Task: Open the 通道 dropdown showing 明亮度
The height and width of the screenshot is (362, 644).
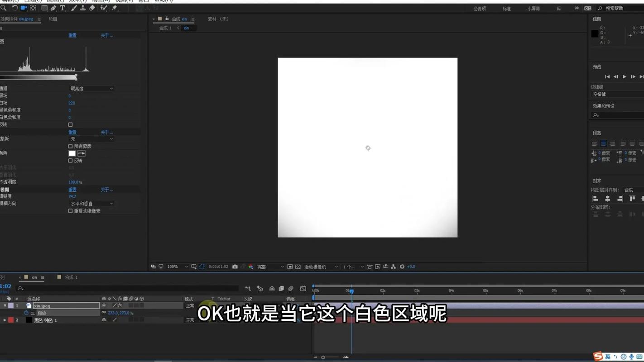Action: tap(91, 88)
